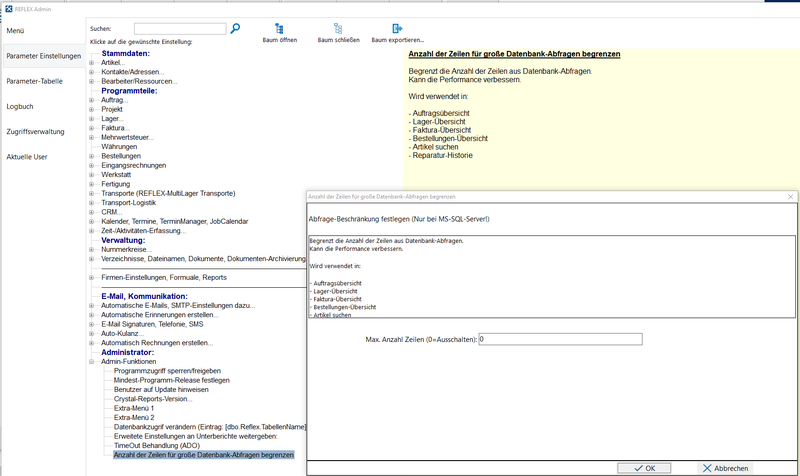Click into the Suchen search field
The image size is (800, 476).
[x=180, y=29]
